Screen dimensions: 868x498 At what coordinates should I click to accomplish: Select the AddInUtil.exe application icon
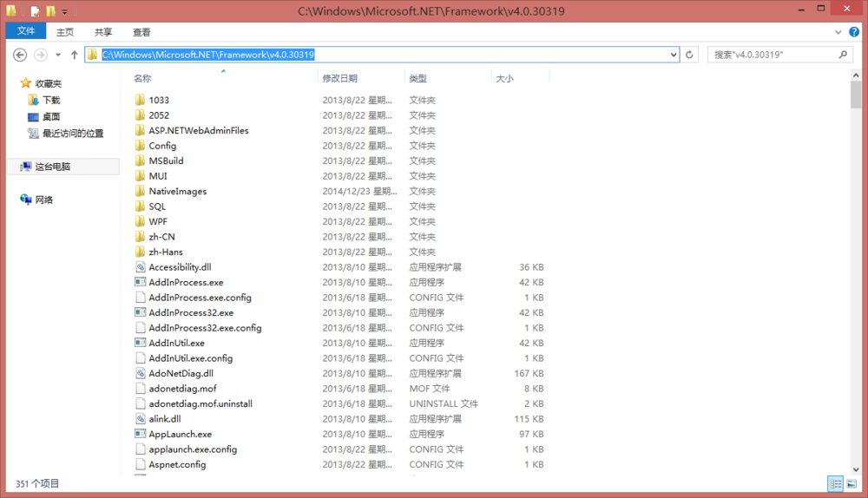coord(141,343)
